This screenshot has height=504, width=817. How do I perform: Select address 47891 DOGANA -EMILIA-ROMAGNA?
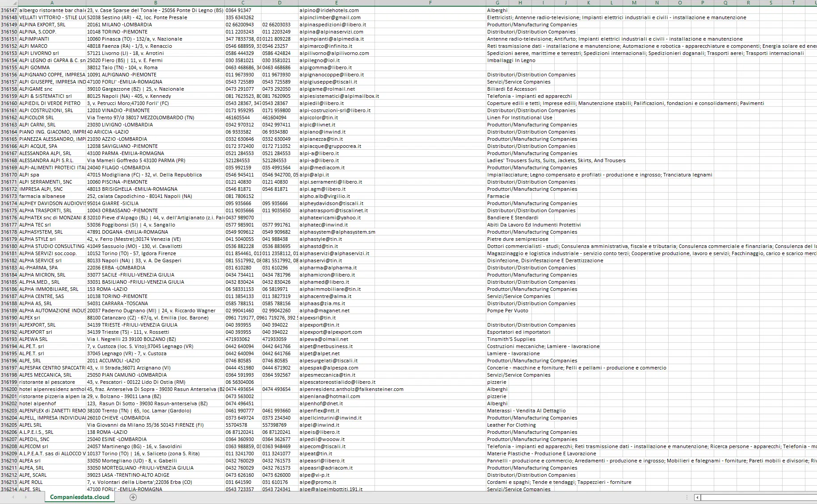pos(155,232)
